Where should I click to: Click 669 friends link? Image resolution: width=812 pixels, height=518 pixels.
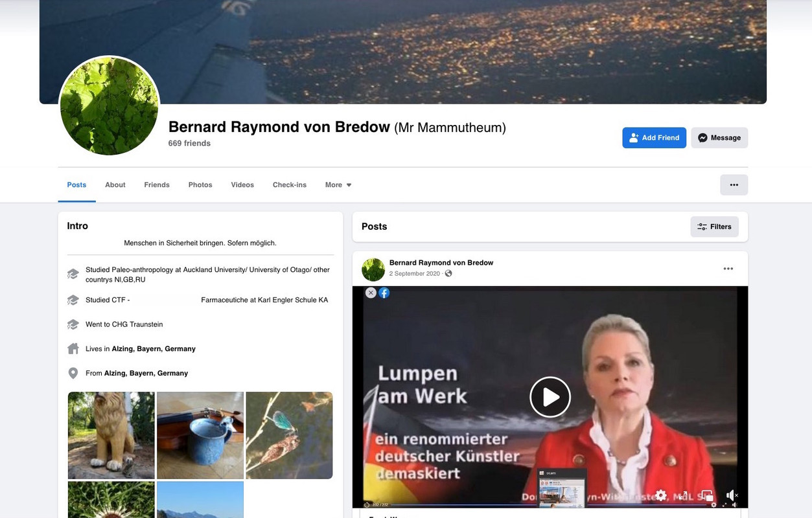[x=189, y=143]
